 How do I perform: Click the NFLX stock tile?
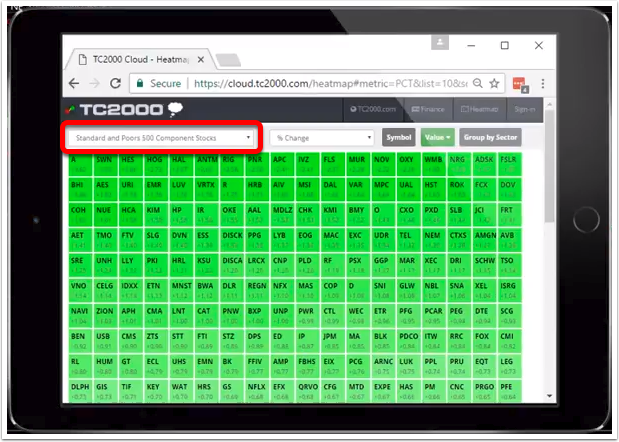[257, 391]
